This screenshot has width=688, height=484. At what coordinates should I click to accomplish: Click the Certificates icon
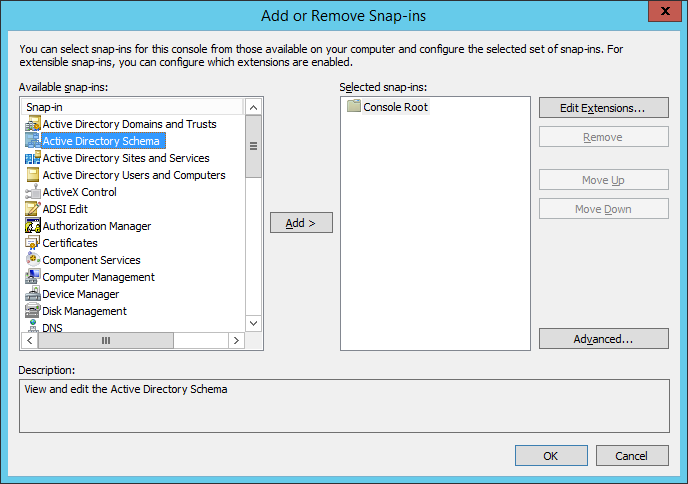click(x=33, y=243)
